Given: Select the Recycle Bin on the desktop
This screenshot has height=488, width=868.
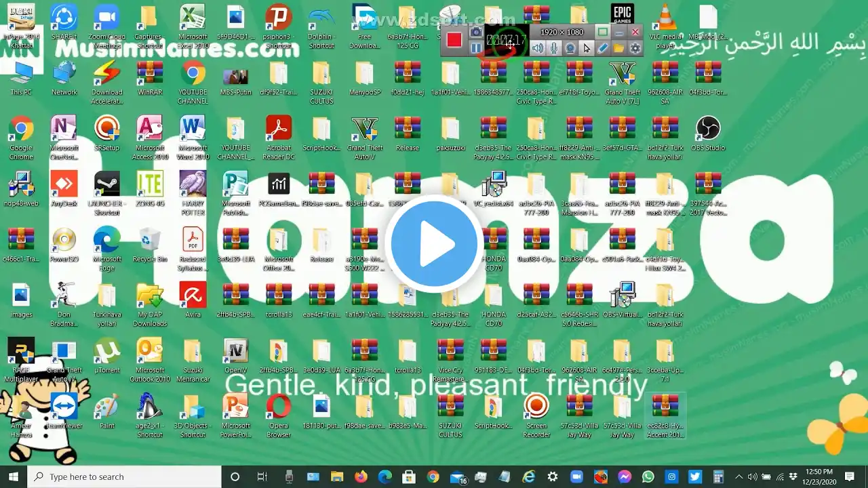Looking at the screenshot, I should (x=150, y=245).
